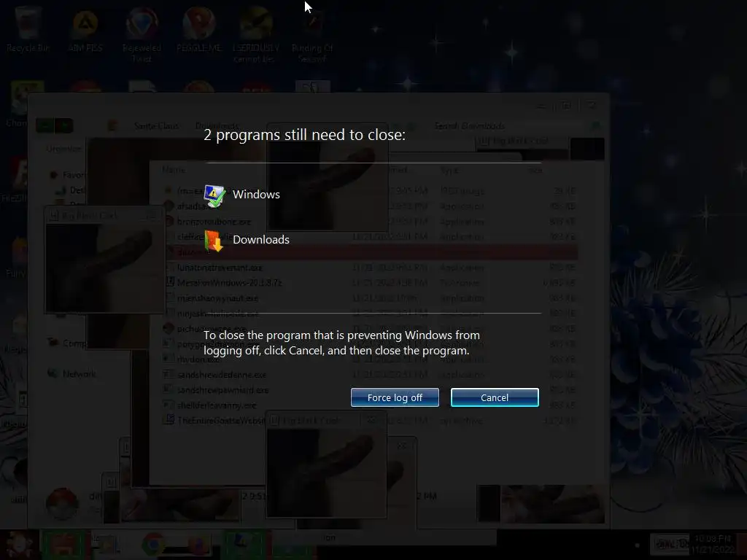Click the taskbar clock showing 10:08 PM

point(713,544)
